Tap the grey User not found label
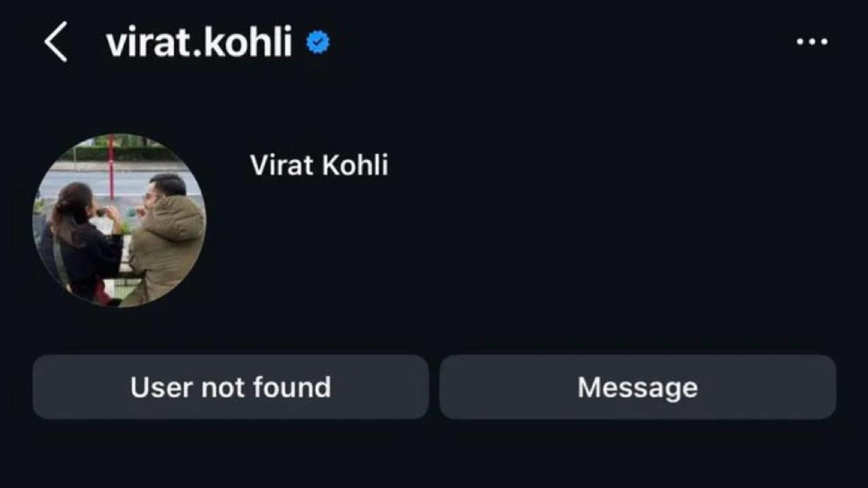Viewport: 868px width, 488px height. [x=231, y=387]
